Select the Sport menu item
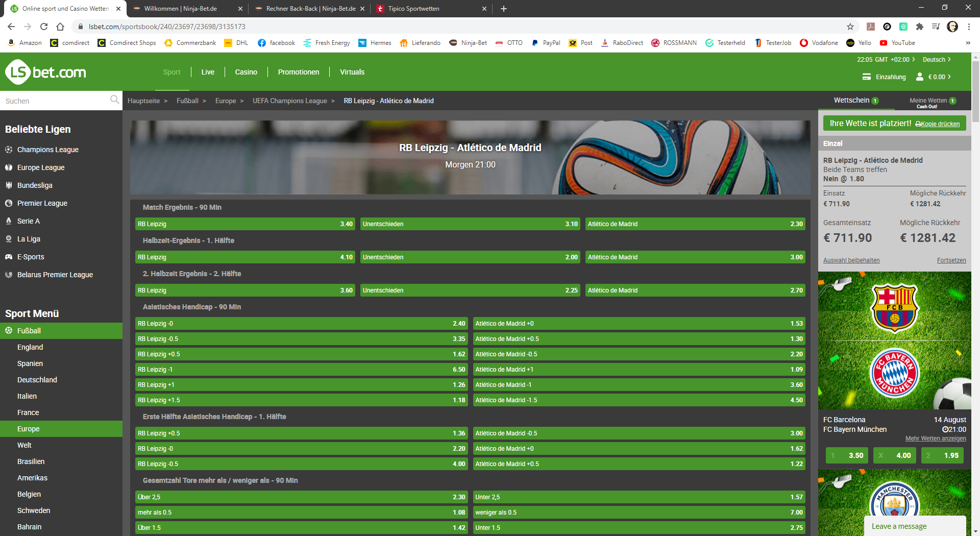 click(x=172, y=72)
